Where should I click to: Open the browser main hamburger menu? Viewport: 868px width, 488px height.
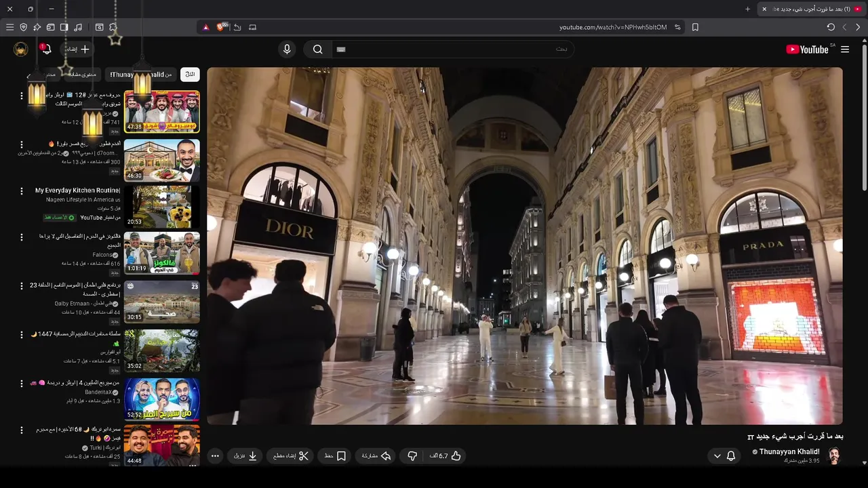point(9,27)
